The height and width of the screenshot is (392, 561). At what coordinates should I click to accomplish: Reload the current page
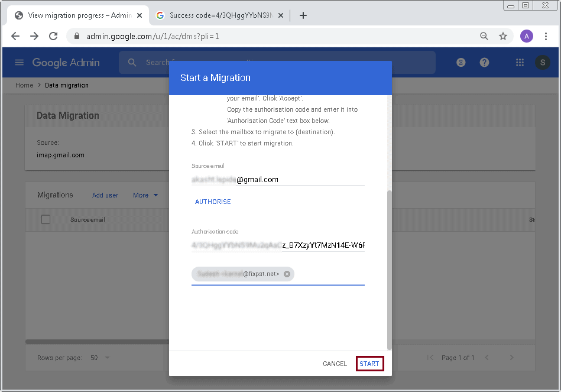[53, 36]
